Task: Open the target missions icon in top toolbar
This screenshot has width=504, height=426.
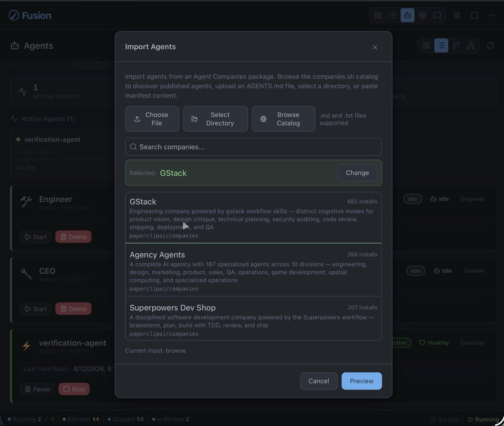Action: 423,16
